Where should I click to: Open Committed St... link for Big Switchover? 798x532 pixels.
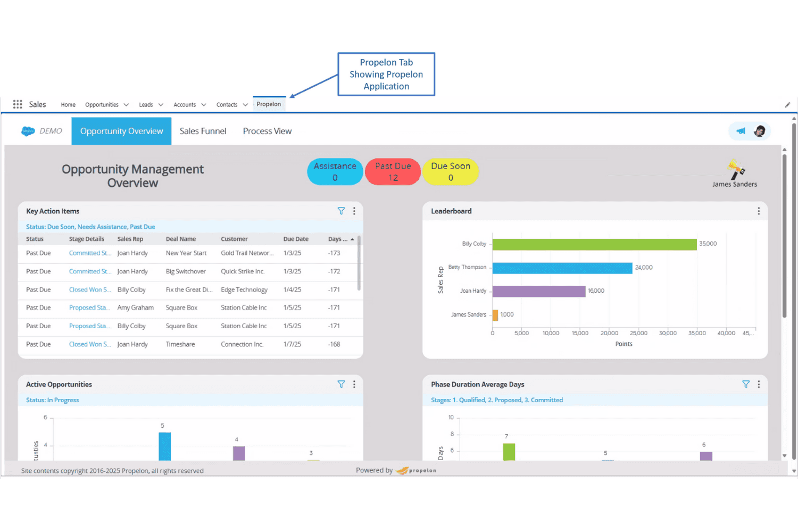click(x=90, y=271)
